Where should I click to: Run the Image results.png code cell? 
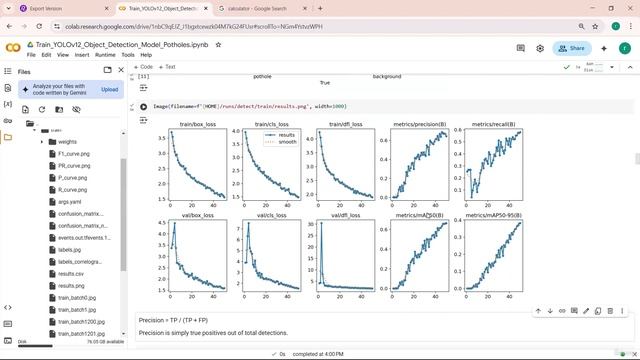144,107
